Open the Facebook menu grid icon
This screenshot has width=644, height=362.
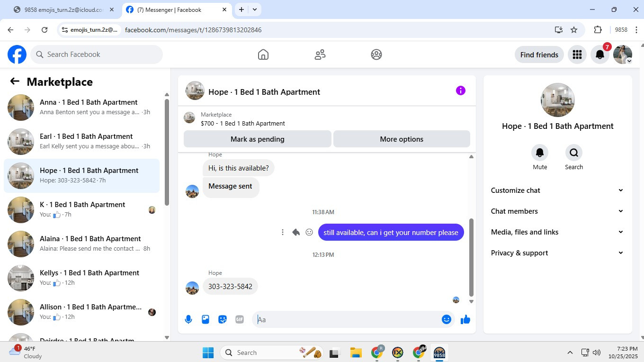click(x=577, y=54)
